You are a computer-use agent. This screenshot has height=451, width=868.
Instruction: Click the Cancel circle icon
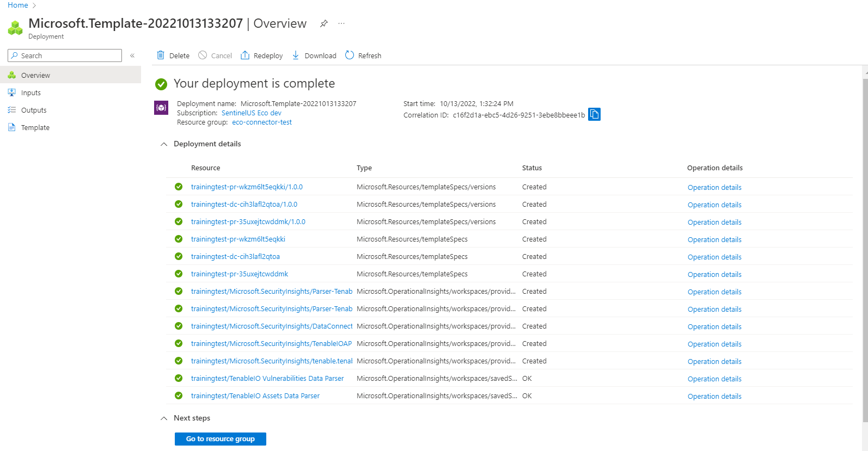click(203, 55)
